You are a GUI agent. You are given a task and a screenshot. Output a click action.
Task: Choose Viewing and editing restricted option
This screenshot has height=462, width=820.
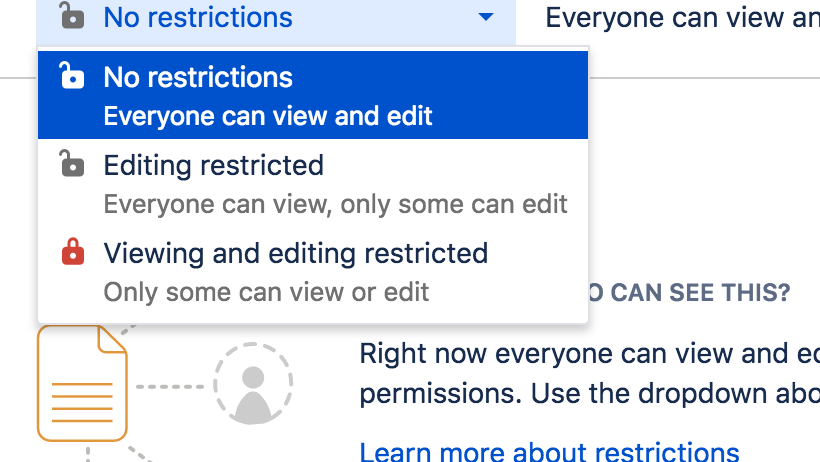[x=296, y=253]
